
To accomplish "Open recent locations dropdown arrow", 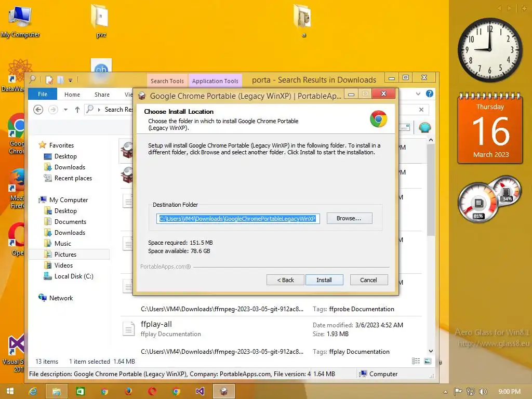I will [x=65, y=110].
